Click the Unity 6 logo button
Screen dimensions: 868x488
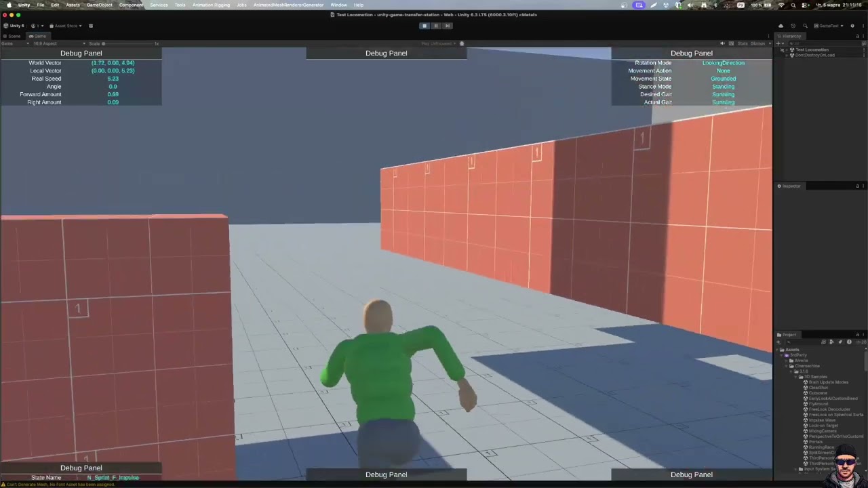(14, 26)
